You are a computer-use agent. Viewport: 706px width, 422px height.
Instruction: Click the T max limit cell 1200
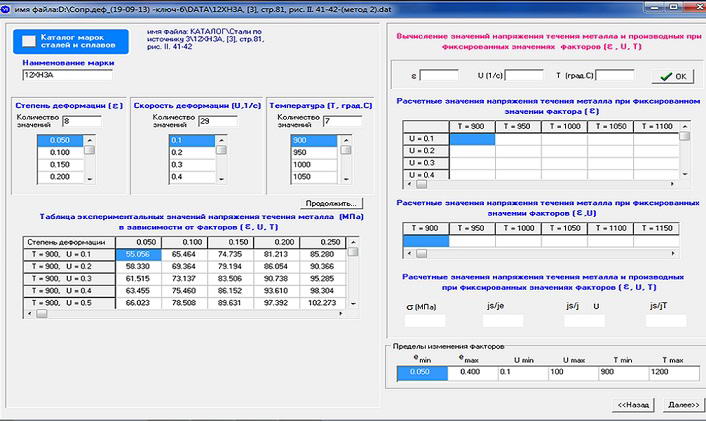[x=674, y=373]
